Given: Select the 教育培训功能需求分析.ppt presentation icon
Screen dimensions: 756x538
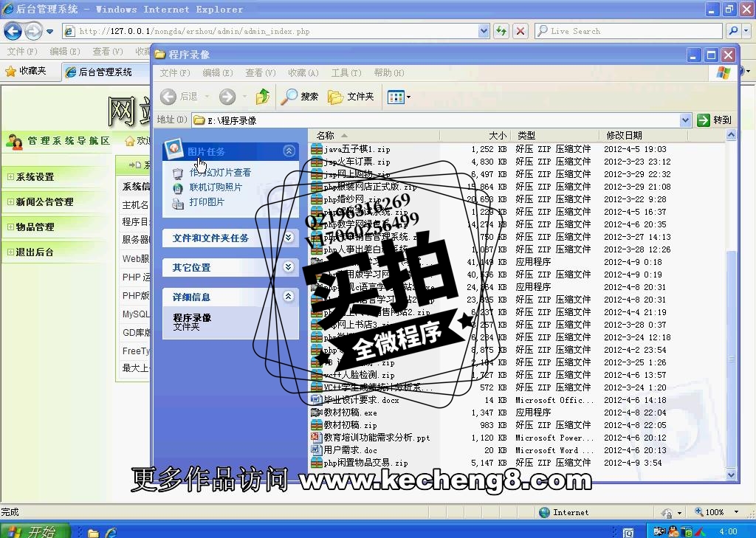Looking at the screenshot, I should point(316,437).
